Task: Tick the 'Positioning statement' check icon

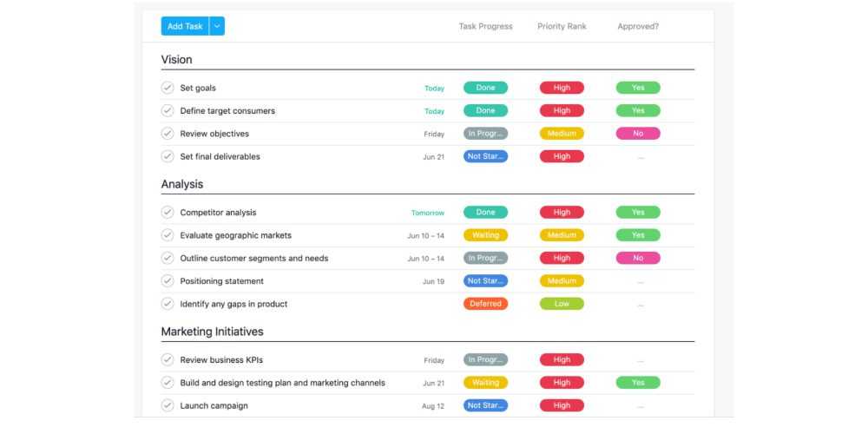Action: click(x=168, y=281)
